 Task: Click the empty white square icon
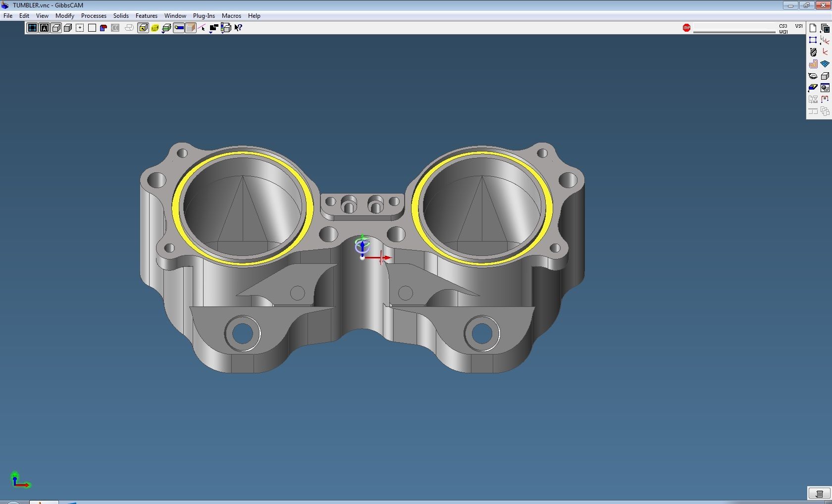tap(92, 28)
